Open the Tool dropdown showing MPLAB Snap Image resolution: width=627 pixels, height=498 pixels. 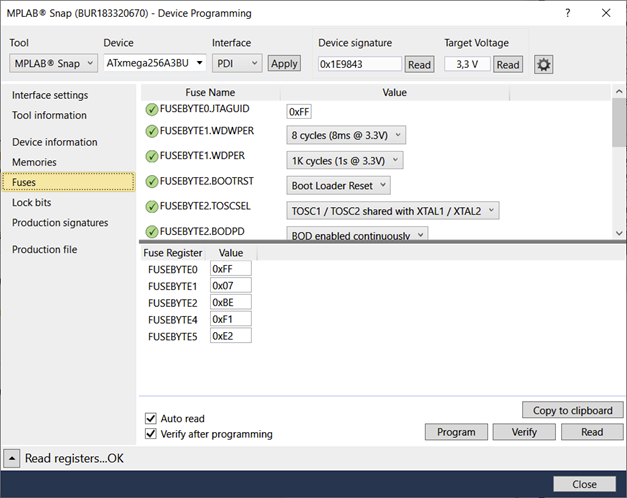pyautogui.click(x=54, y=63)
